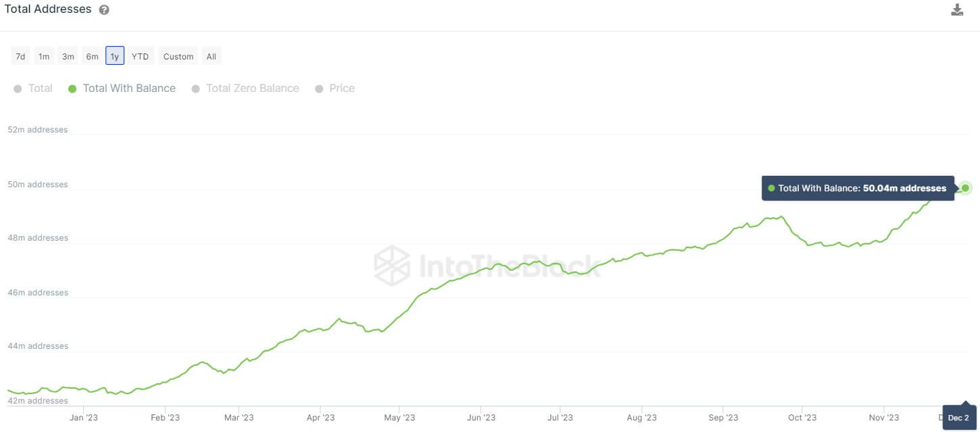Click the Total With Balance green dot

[x=72, y=89]
